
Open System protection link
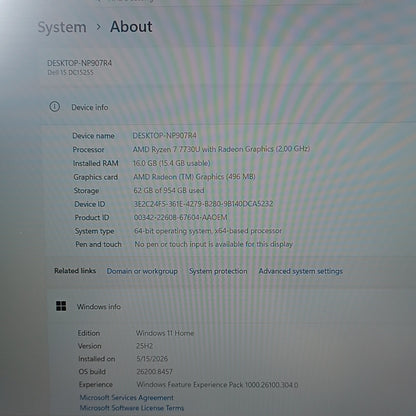(218, 271)
